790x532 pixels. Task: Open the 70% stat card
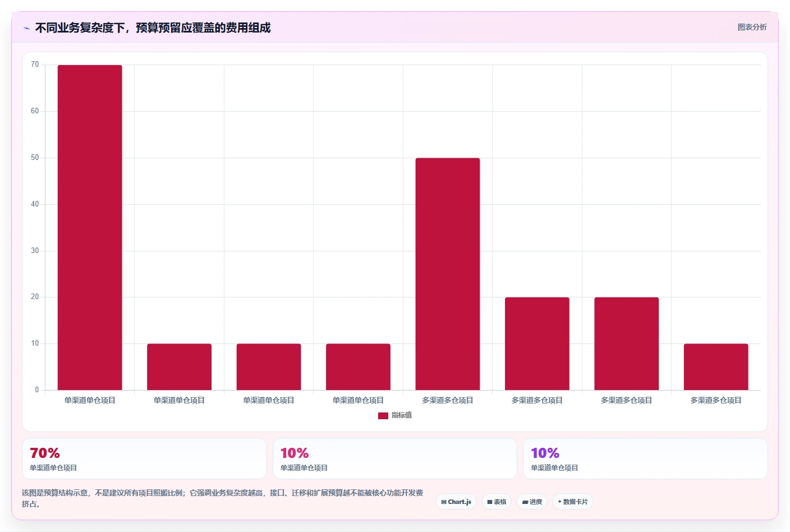pyautogui.click(x=144, y=458)
